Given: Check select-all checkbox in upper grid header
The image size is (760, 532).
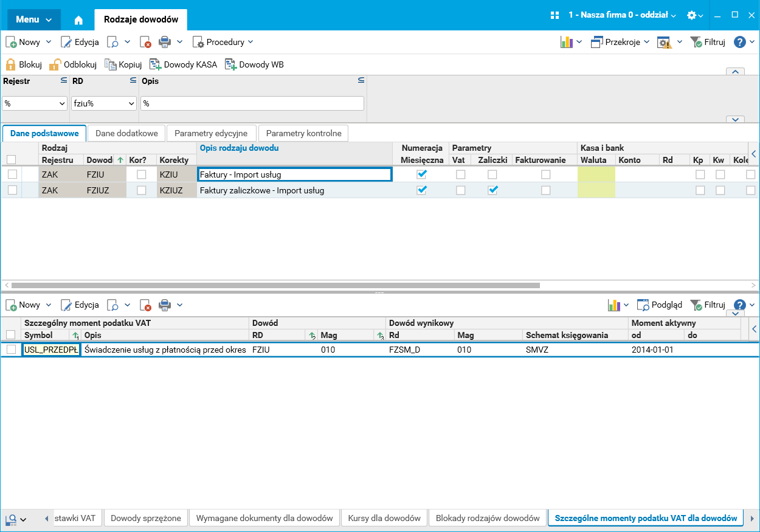Looking at the screenshot, I should 11,159.
